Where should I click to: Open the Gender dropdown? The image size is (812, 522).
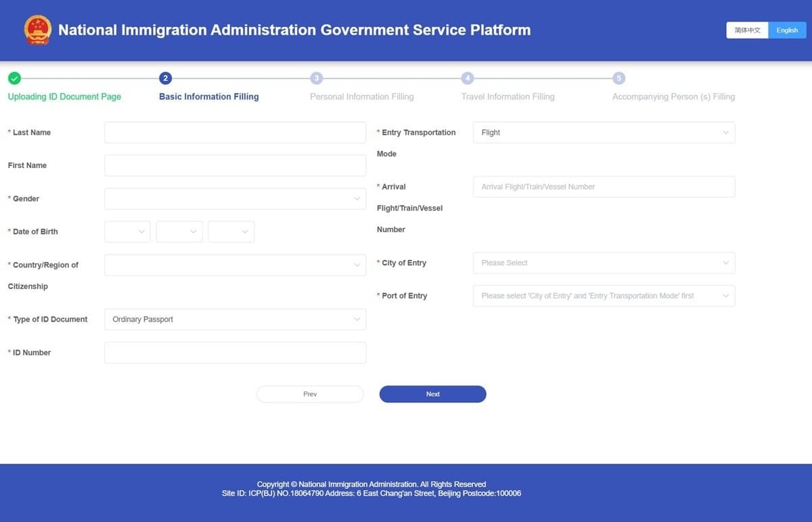pyautogui.click(x=235, y=198)
